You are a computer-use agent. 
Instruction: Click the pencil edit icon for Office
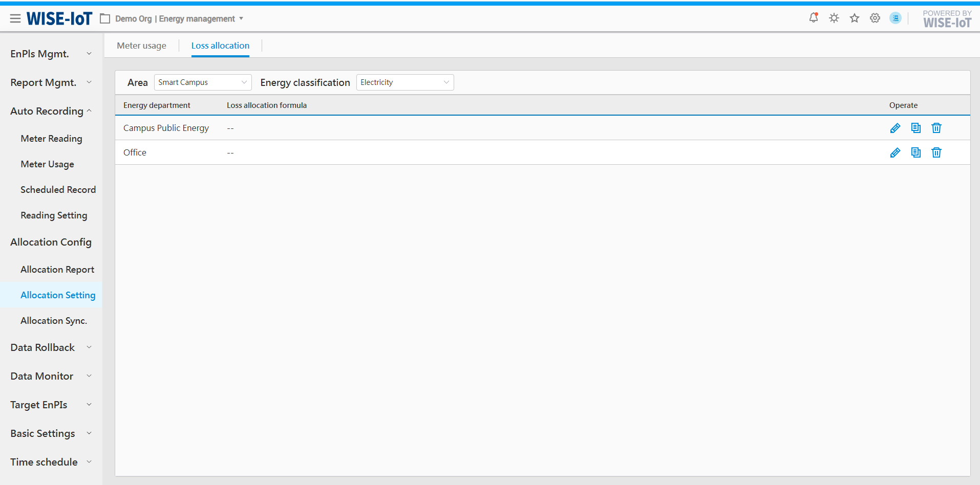pos(895,152)
